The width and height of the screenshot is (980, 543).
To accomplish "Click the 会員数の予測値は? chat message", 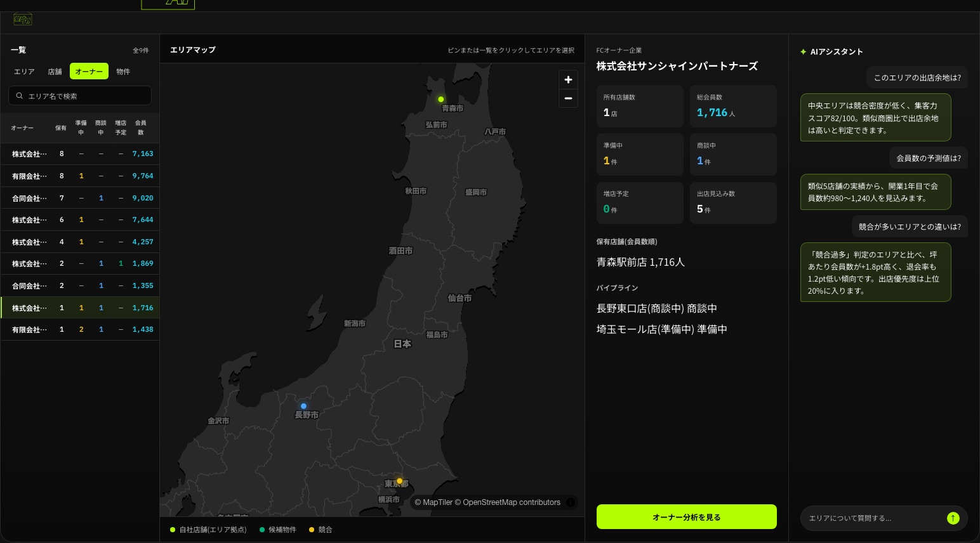I will pos(929,159).
